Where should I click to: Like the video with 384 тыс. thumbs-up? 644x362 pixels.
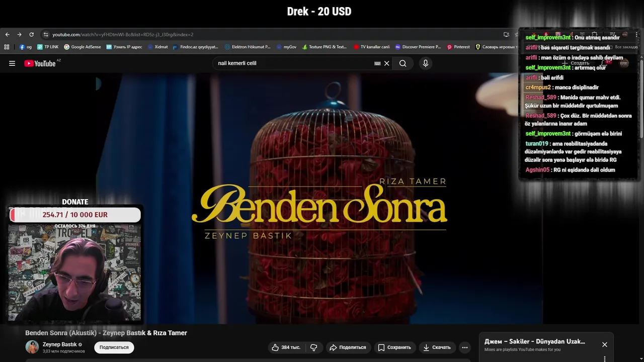point(286,347)
